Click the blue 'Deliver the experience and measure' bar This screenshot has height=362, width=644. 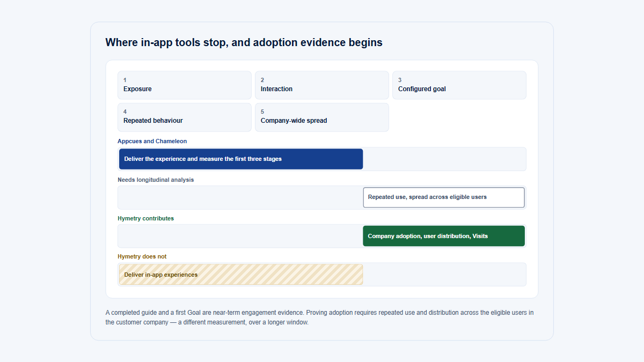click(241, 159)
